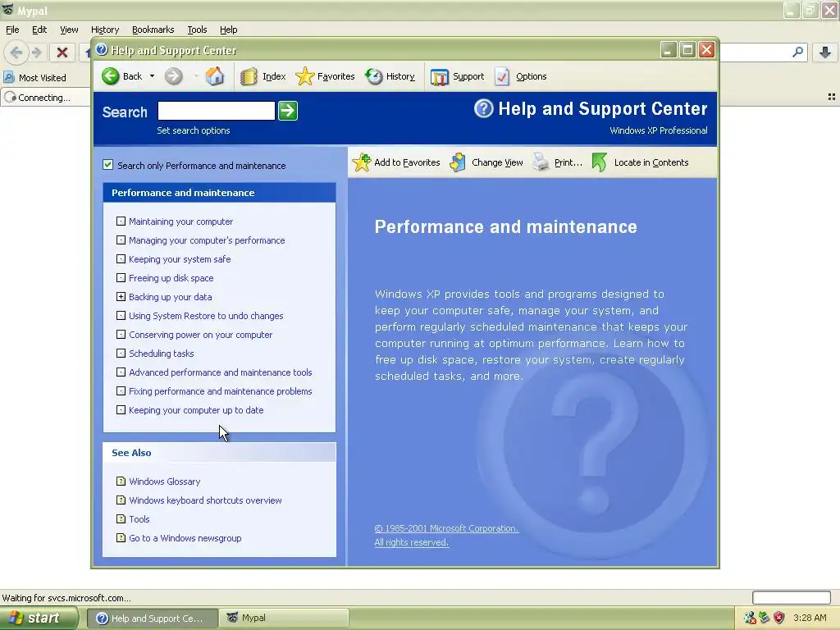Click Mypal tab groups grid icon
This screenshot has height=630, width=840.
(832, 97)
